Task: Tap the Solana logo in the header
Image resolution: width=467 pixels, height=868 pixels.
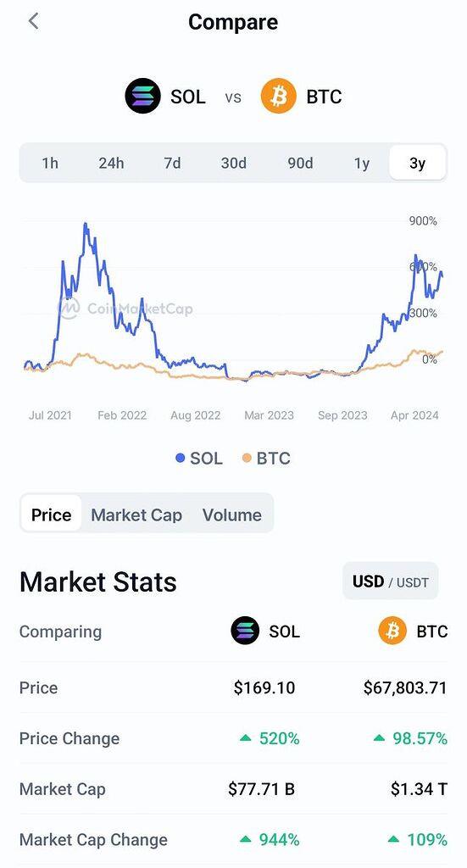Action: click(142, 97)
